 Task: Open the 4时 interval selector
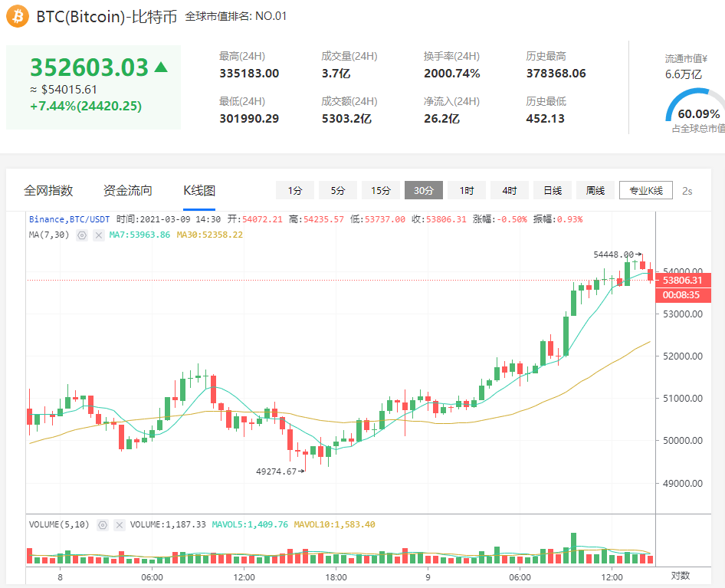pyautogui.click(x=509, y=190)
